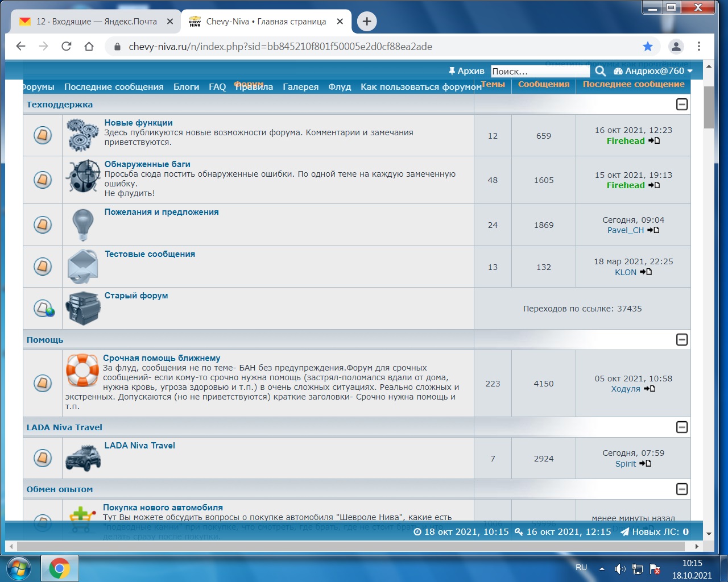Click the lifebuoy icon for Срочная помощь ближнему
This screenshot has height=582, width=728.
coord(82,370)
